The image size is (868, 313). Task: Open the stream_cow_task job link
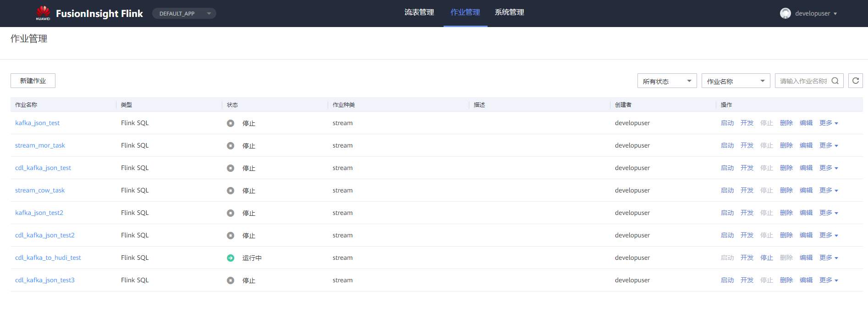click(x=40, y=190)
